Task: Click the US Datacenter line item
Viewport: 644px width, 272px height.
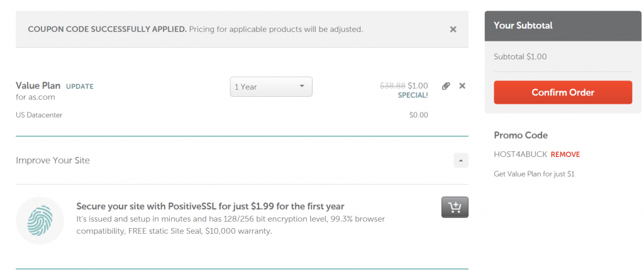Action: (x=39, y=116)
